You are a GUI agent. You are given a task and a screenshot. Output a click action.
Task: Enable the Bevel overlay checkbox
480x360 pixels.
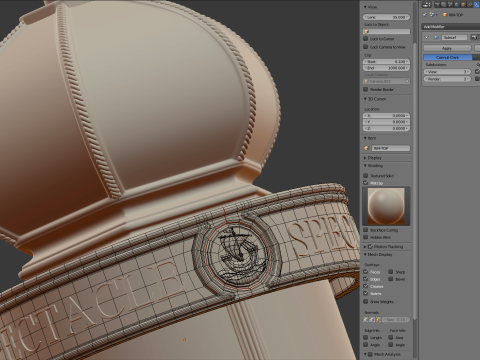tap(391, 279)
